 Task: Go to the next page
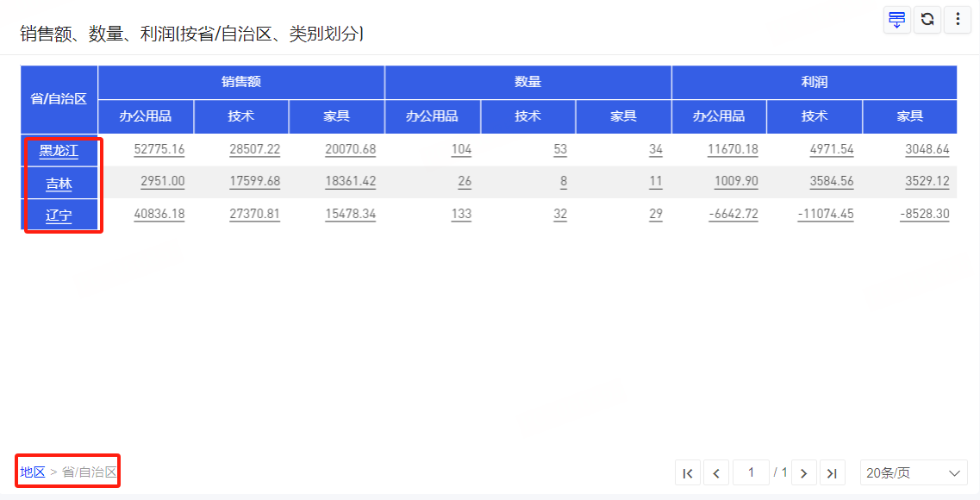[803, 472]
